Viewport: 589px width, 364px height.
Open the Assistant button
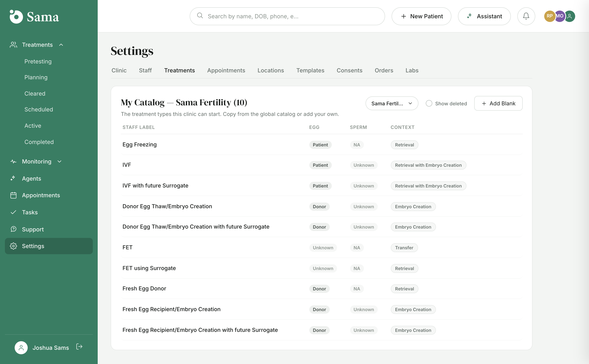(484, 16)
